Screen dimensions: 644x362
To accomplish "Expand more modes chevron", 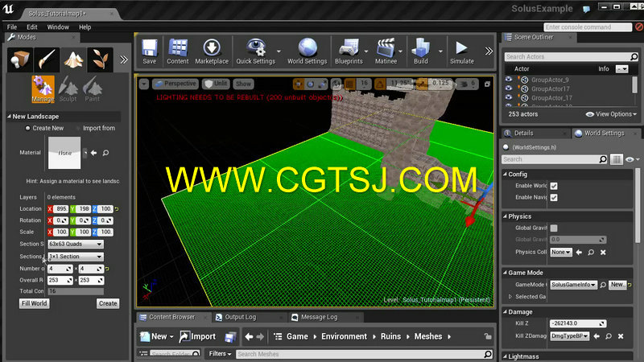I will [x=124, y=60].
